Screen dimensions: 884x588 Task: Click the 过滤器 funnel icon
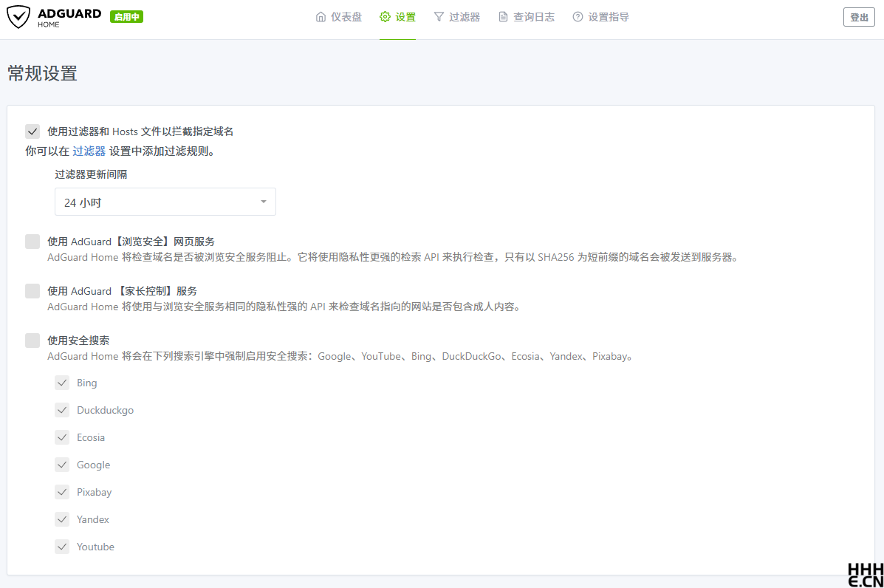(x=439, y=17)
